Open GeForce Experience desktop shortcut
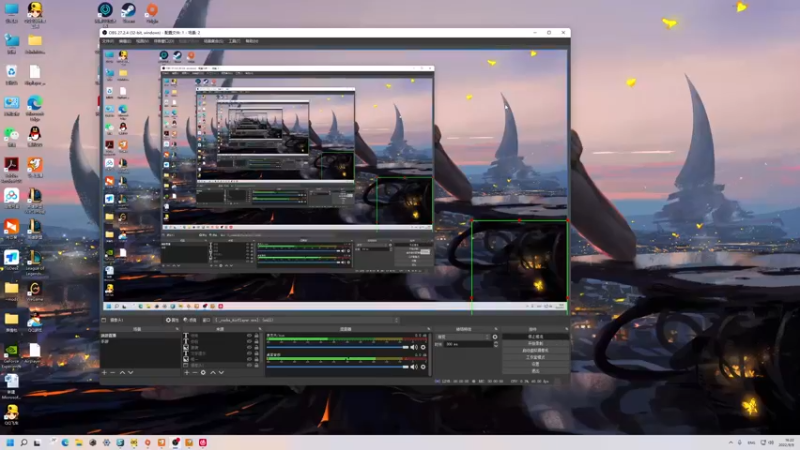This screenshot has width=800, height=450. [x=11, y=355]
